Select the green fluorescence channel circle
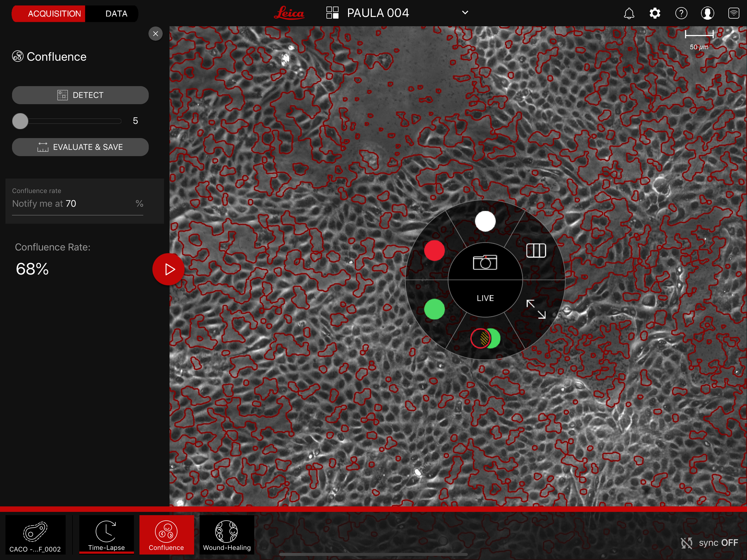The height and width of the screenshot is (560, 747). coord(434,309)
